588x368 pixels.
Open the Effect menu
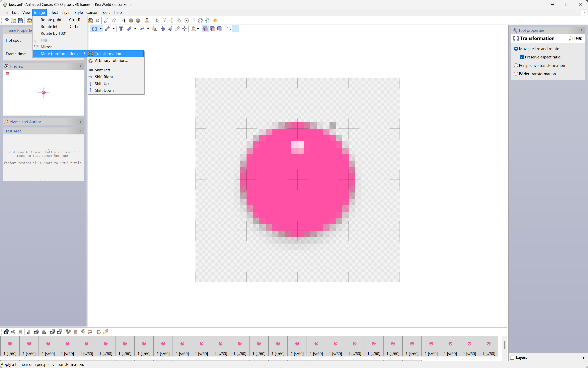click(53, 12)
